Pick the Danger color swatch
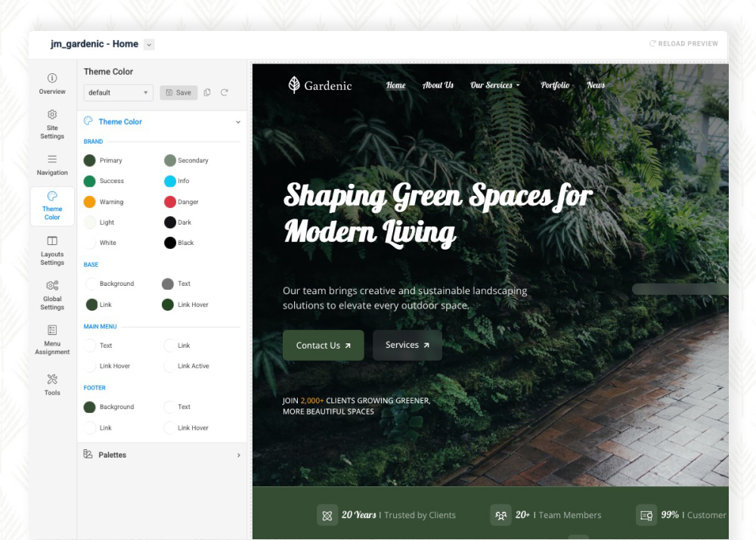The image size is (756, 540). click(x=169, y=202)
